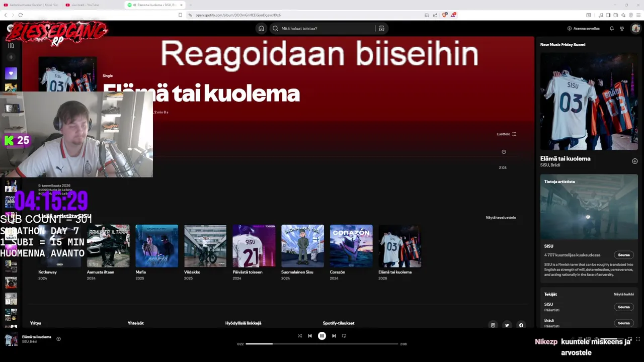Click Elämä tai kuolema title in right panel
Viewport: 644px width, 362px height.
pos(566,158)
